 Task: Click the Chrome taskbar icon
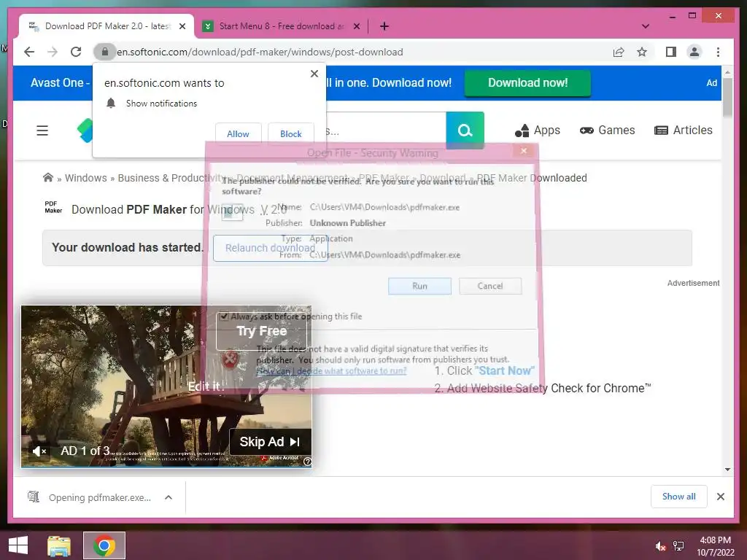pos(104,545)
